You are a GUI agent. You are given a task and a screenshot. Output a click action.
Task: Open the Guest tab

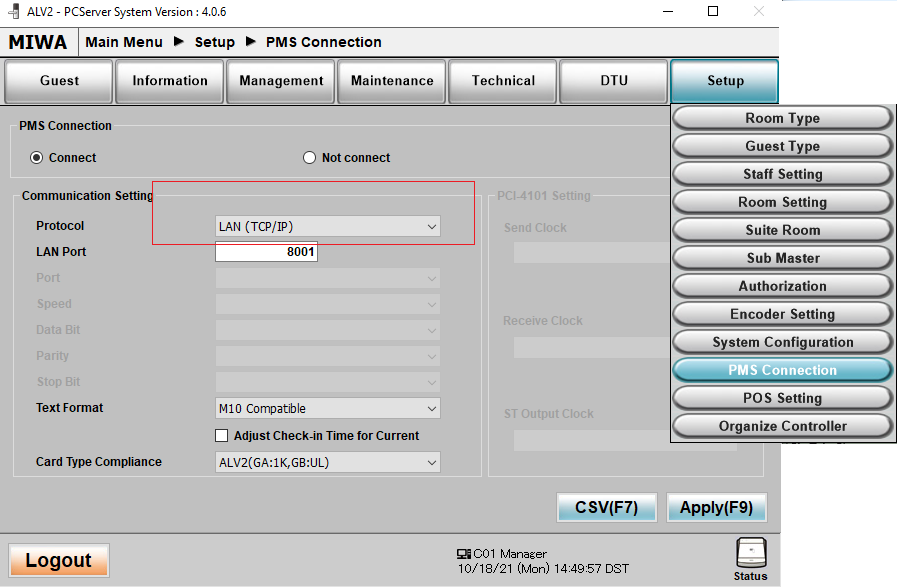[59, 81]
